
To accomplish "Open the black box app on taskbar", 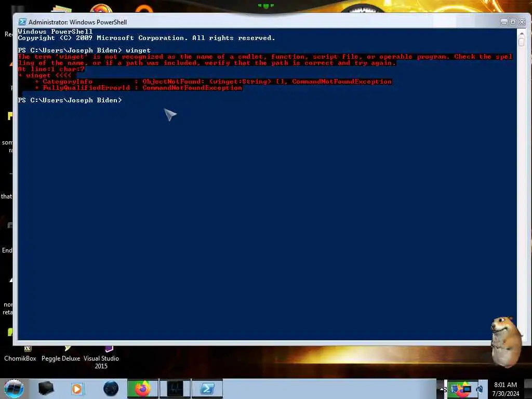I will tap(46, 389).
